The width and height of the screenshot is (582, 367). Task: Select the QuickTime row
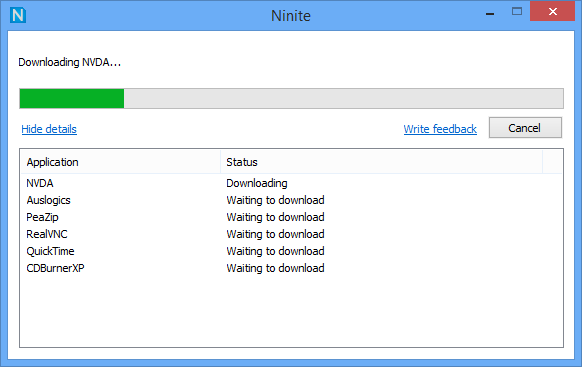pyautogui.click(x=291, y=251)
